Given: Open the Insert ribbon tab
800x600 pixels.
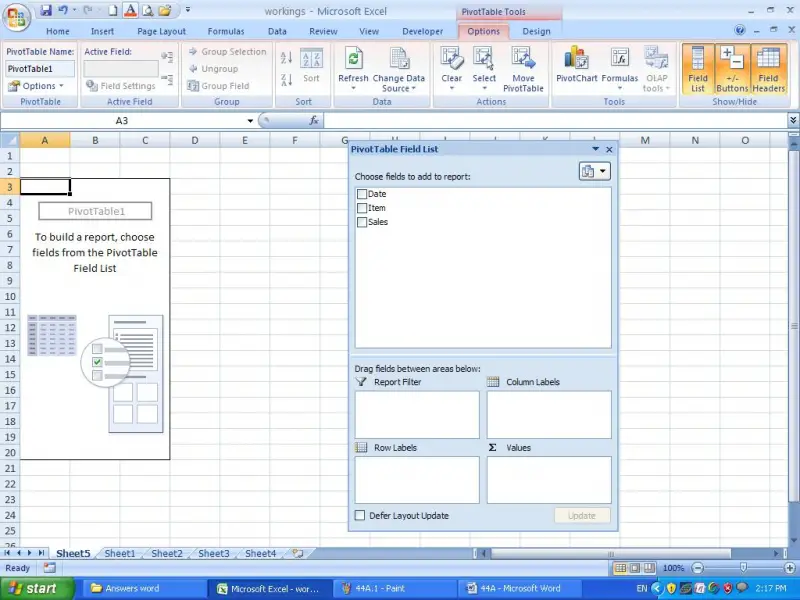Looking at the screenshot, I should 102,31.
